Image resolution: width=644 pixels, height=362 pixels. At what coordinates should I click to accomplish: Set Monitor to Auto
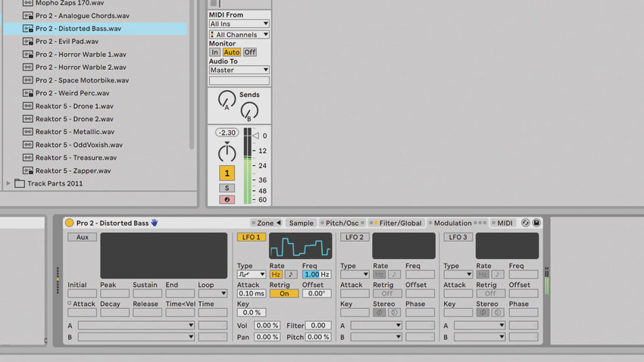click(x=231, y=52)
